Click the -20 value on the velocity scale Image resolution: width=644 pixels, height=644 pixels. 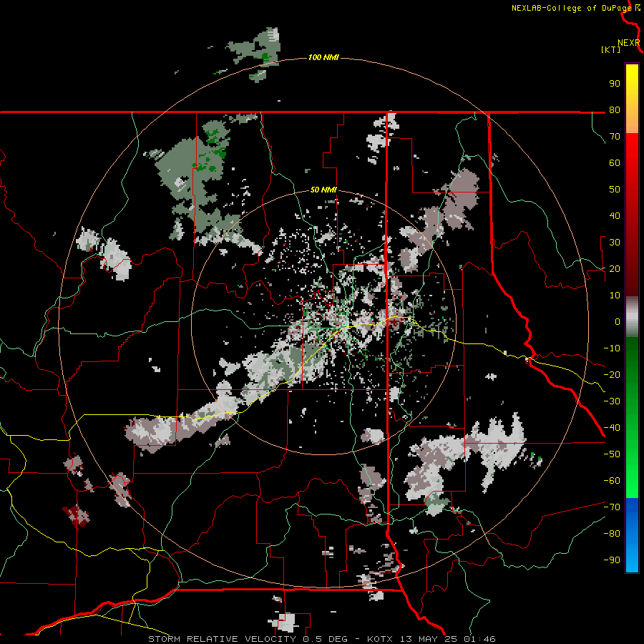point(612,375)
